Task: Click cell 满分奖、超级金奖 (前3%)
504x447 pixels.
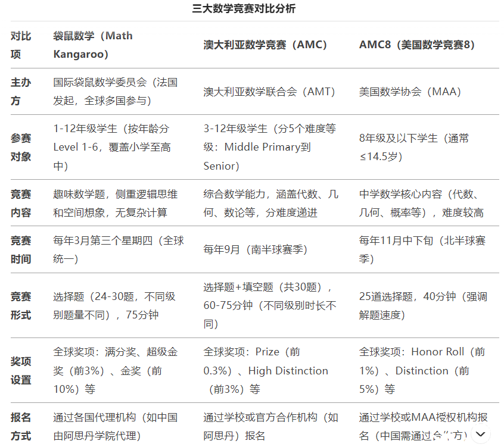Action: pos(116,371)
